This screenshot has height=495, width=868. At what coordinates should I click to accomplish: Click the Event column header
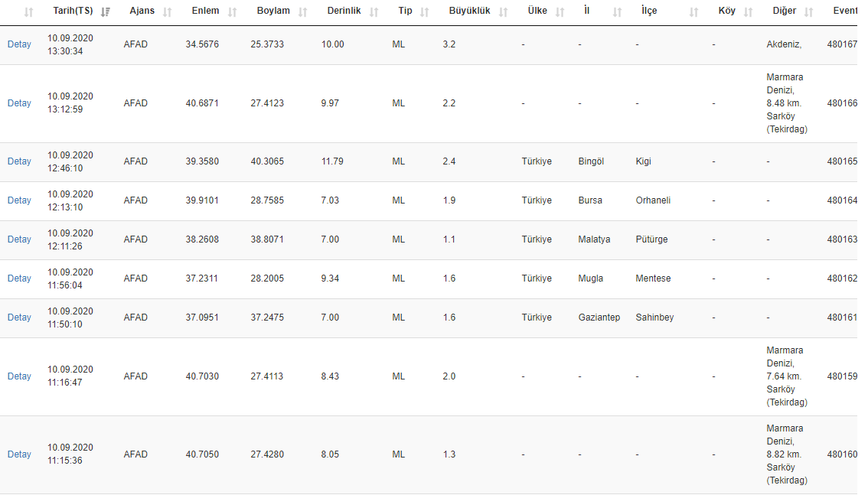[845, 11]
